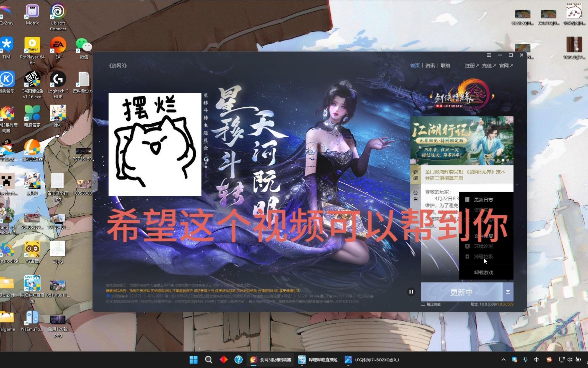Click the 江湖行记 promo banner
The image size is (588, 368).
pyautogui.click(x=462, y=141)
